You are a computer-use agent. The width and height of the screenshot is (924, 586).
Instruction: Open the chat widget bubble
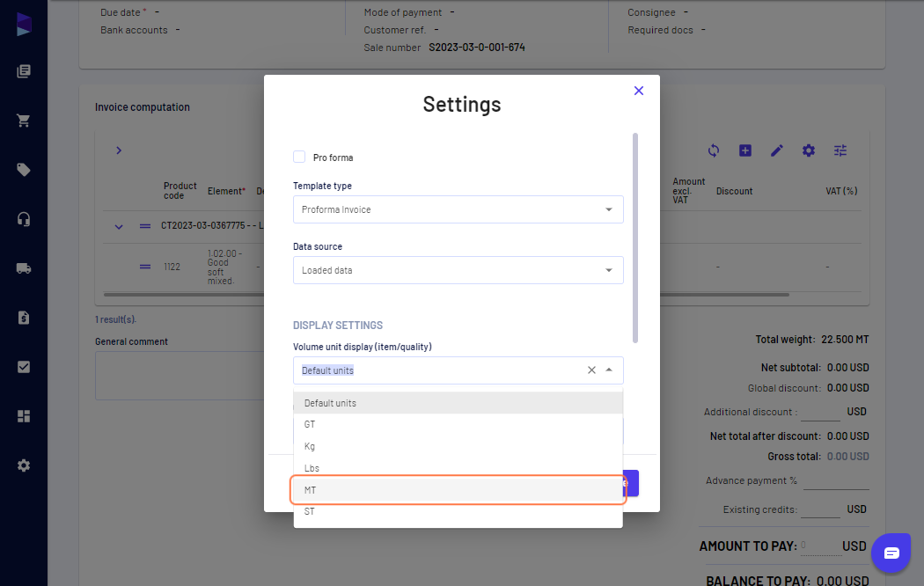891,553
